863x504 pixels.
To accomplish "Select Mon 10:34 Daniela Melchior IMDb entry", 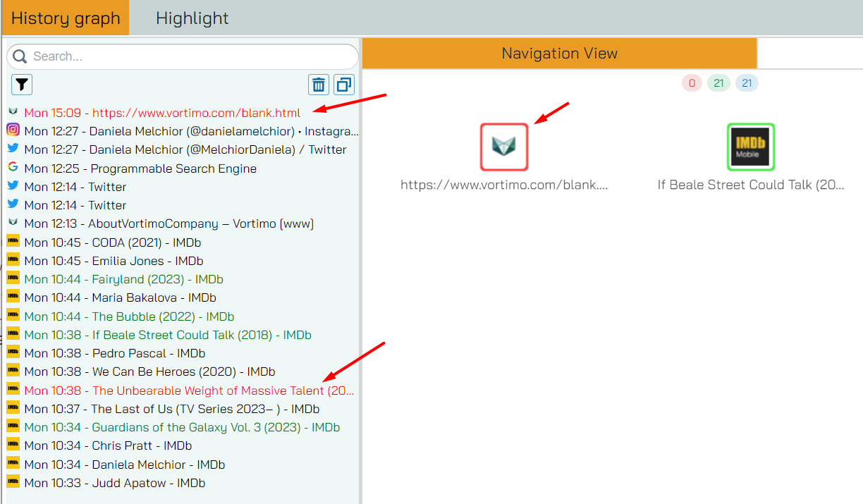I will [125, 465].
